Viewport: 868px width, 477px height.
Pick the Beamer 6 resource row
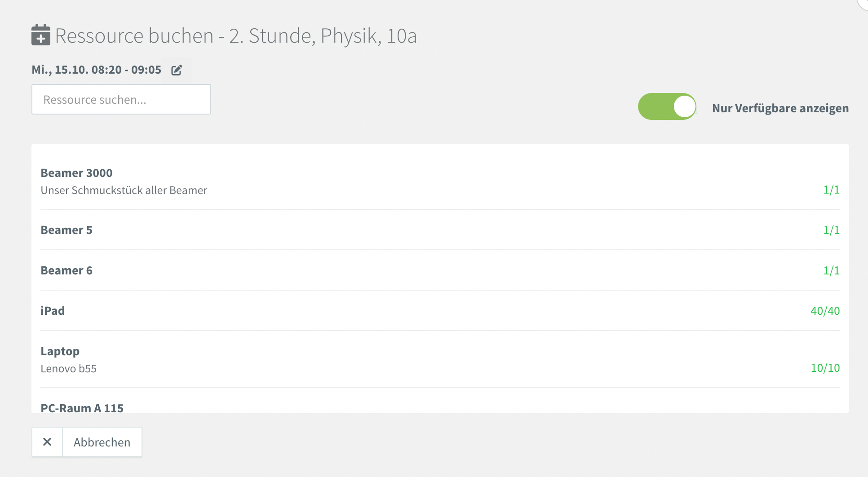tap(66, 270)
